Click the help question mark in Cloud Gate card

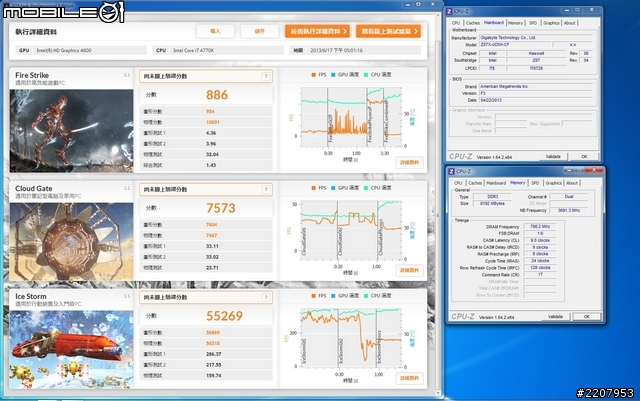266,189
